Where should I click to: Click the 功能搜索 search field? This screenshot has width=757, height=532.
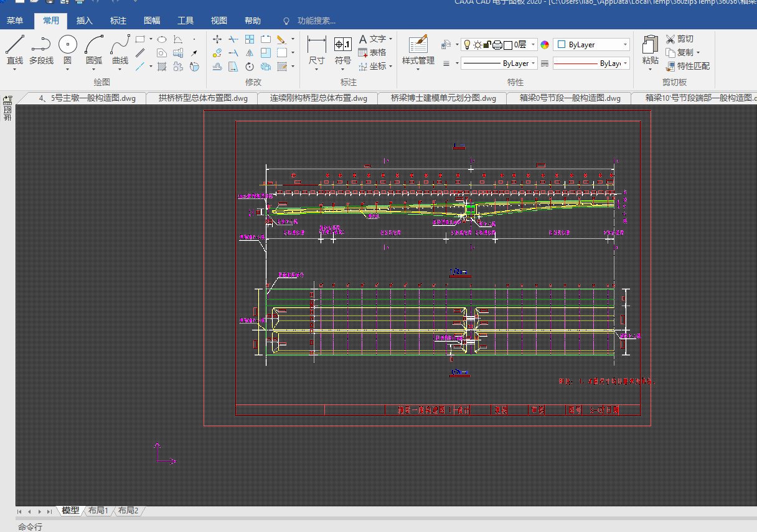[316, 21]
